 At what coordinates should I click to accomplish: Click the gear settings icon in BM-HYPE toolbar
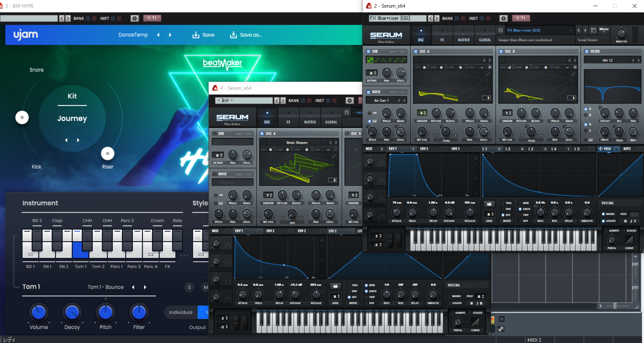tap(135, 18)
